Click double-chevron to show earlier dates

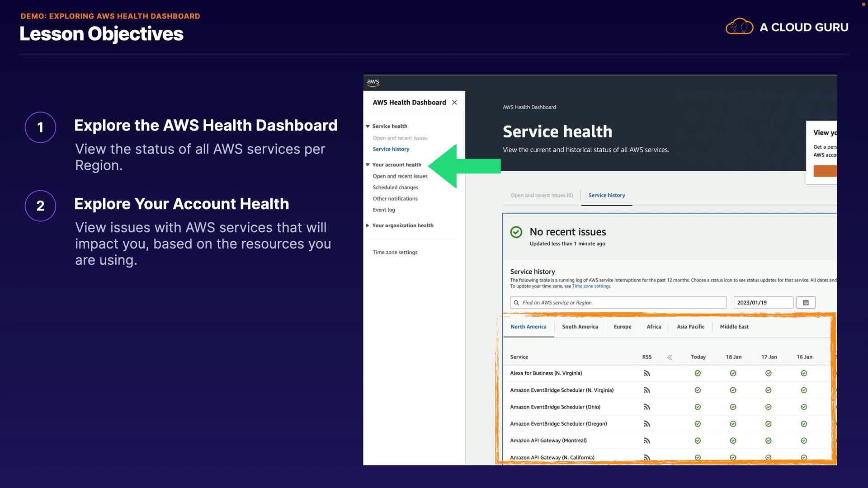[670, 357]
